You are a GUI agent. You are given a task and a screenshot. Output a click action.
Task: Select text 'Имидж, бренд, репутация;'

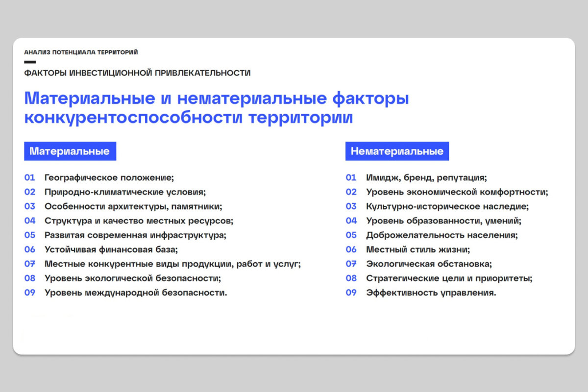426,178
